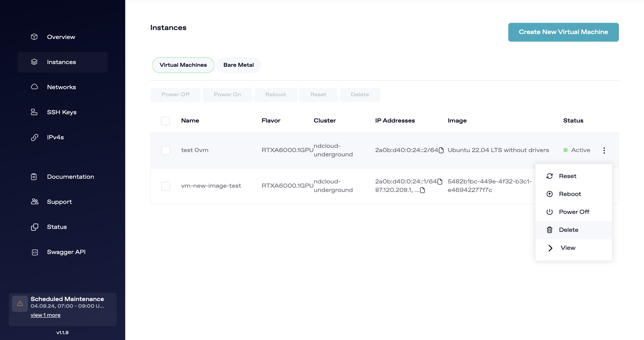Select Reboot from the context menu
The height and width of the screenshot is (340, 644).
(x=570, y=194)
